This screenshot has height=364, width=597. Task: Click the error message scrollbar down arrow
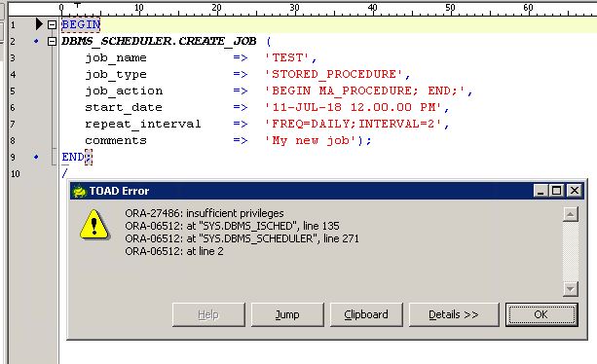pos(570,289)
